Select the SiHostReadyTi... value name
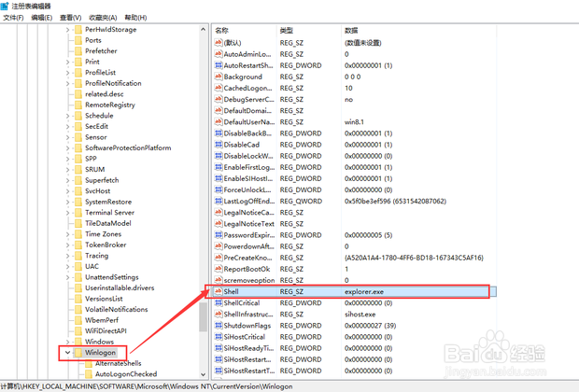579x392 pixels. (249, 348)
